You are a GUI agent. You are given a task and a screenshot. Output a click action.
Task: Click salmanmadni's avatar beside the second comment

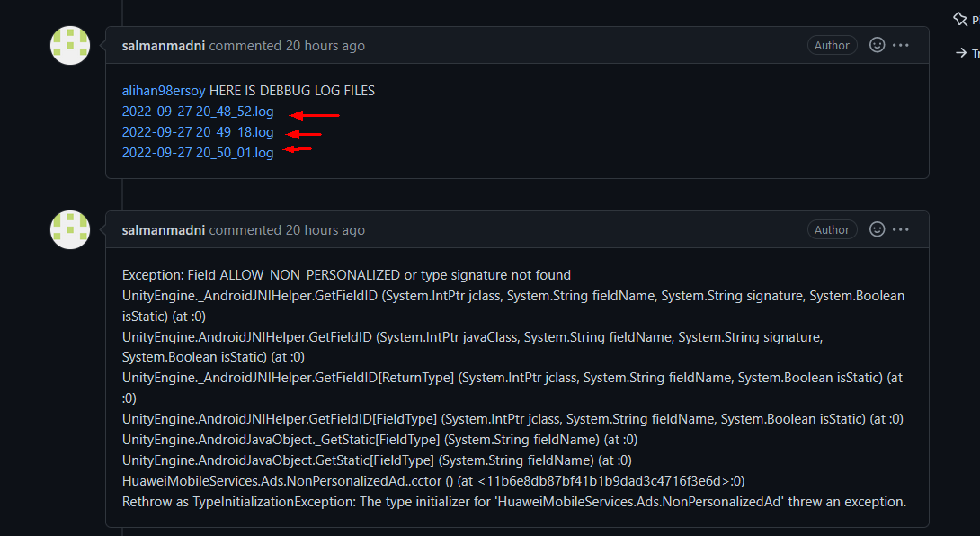pyautogui.click(x=69, y=229)
